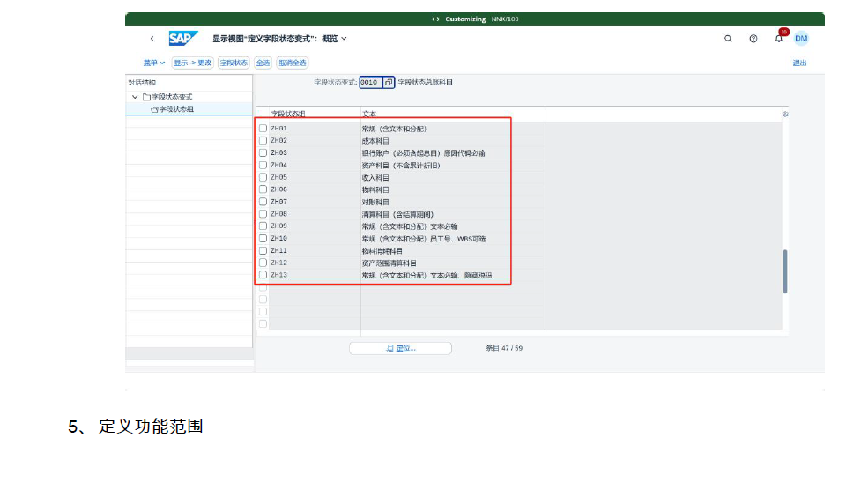Click the 定位... button
The image size is (868, 497).
(x=400, y=348)
